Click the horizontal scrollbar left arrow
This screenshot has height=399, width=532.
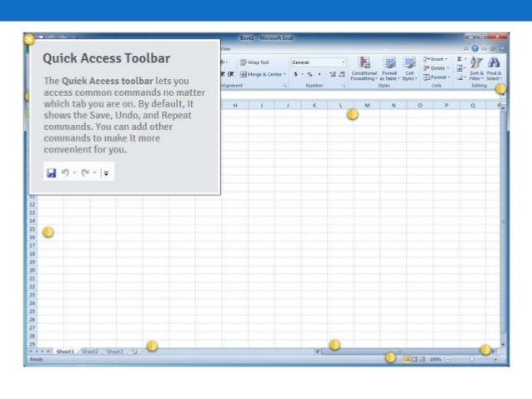(318, 352)
